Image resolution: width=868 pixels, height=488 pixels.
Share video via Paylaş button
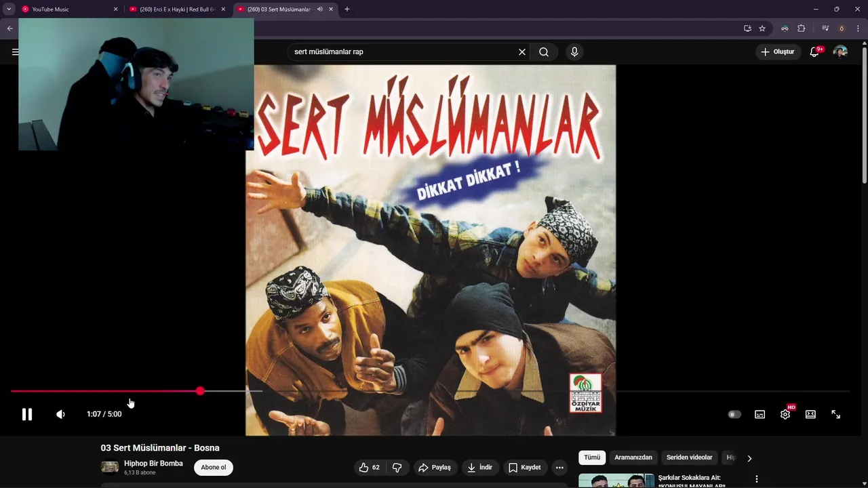coord(435,467)
